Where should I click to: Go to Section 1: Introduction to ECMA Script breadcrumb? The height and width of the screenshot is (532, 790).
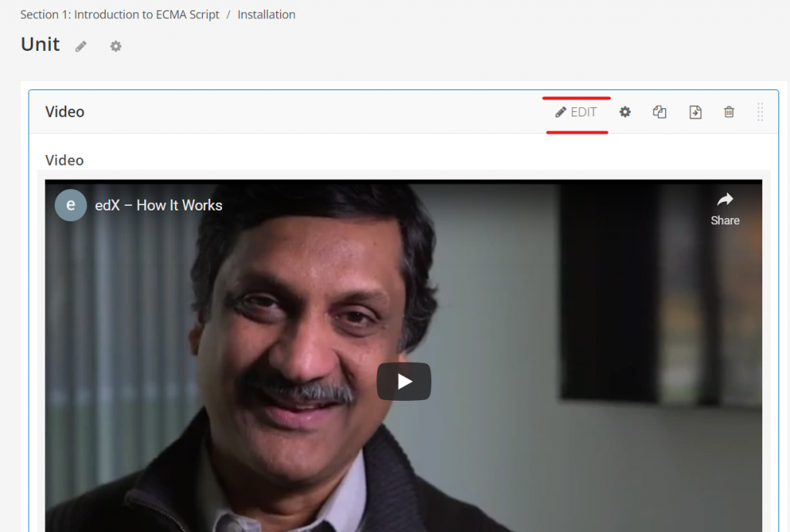(120, 15)
